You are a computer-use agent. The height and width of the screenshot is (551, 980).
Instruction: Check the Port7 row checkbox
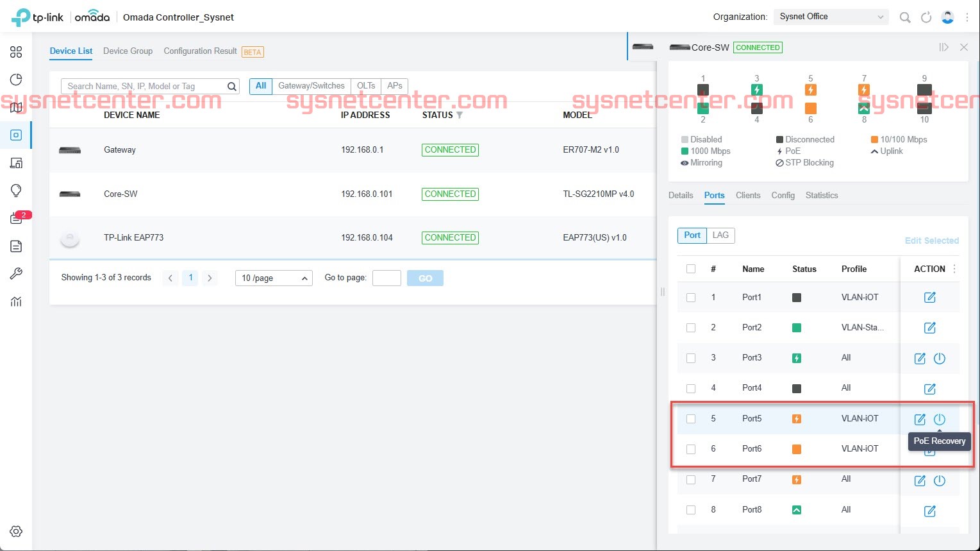tap(691, 480)
